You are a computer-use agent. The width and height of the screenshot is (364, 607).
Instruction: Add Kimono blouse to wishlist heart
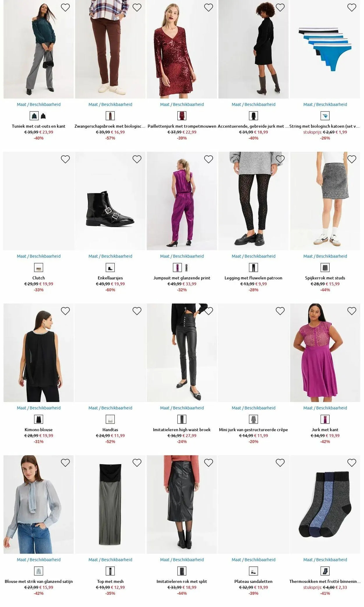point(65,311)
